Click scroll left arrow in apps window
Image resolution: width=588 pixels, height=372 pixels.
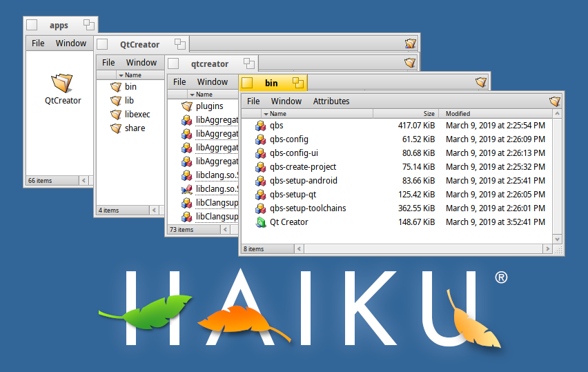click(x=84, y=180)
